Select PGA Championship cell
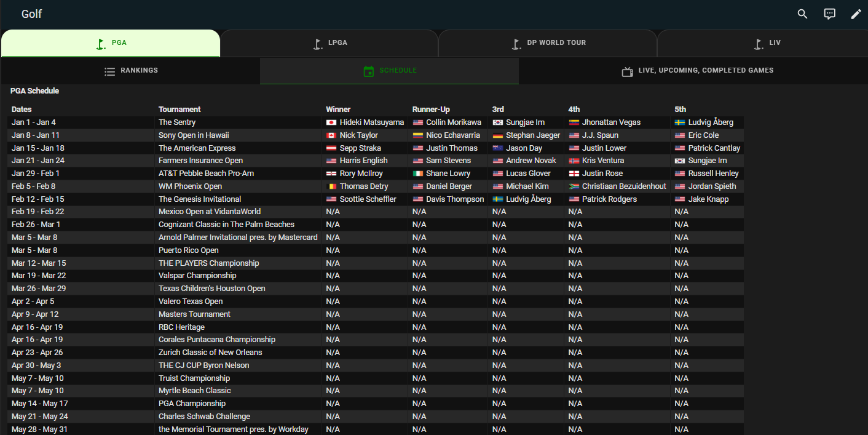The width and height of the screenshot is (868, 435). (x=238, y=404)
